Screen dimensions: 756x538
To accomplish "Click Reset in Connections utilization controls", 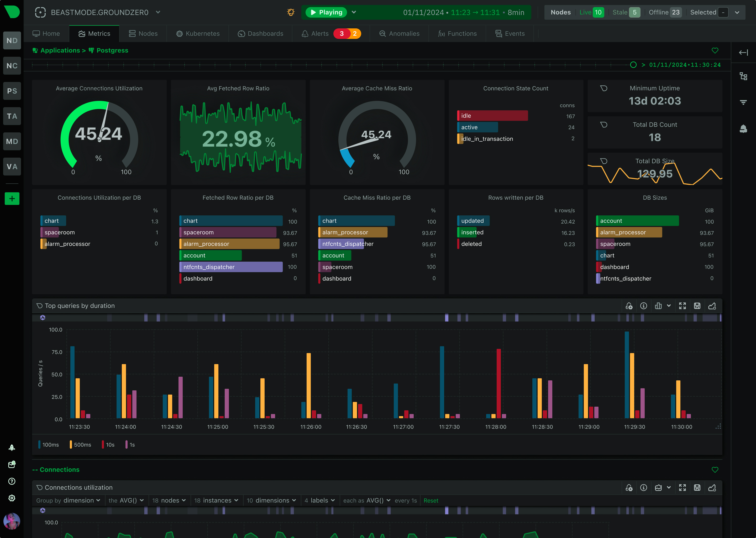I will (x=431, y=500).
